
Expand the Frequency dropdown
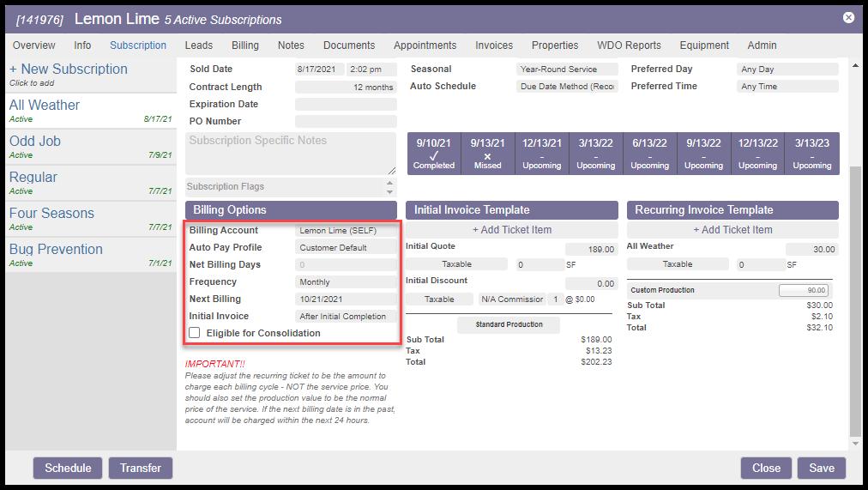click(346, 282)
